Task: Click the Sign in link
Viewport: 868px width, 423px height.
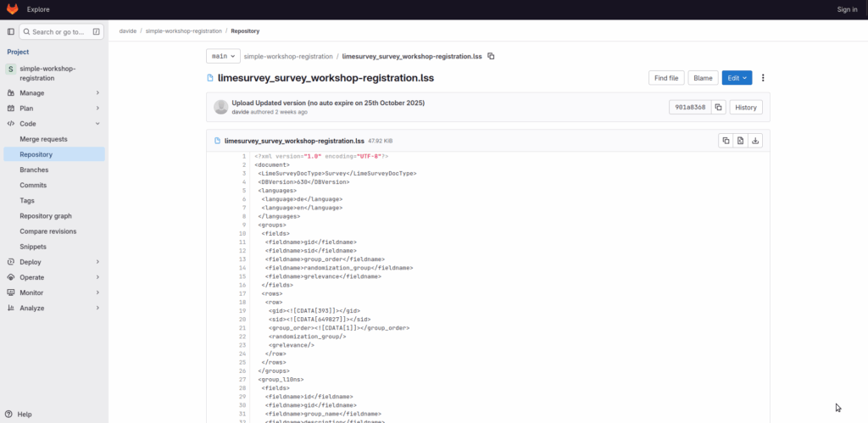Action: 847,9
